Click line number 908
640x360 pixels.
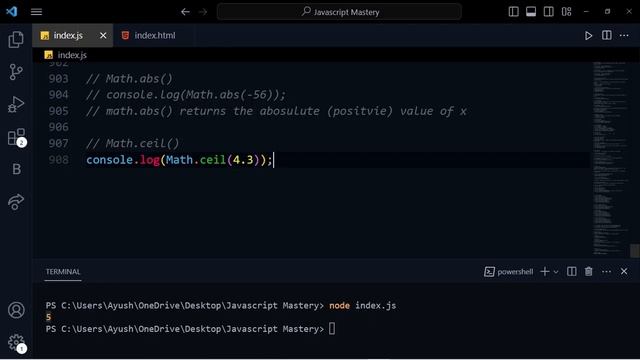click(58, 160)
